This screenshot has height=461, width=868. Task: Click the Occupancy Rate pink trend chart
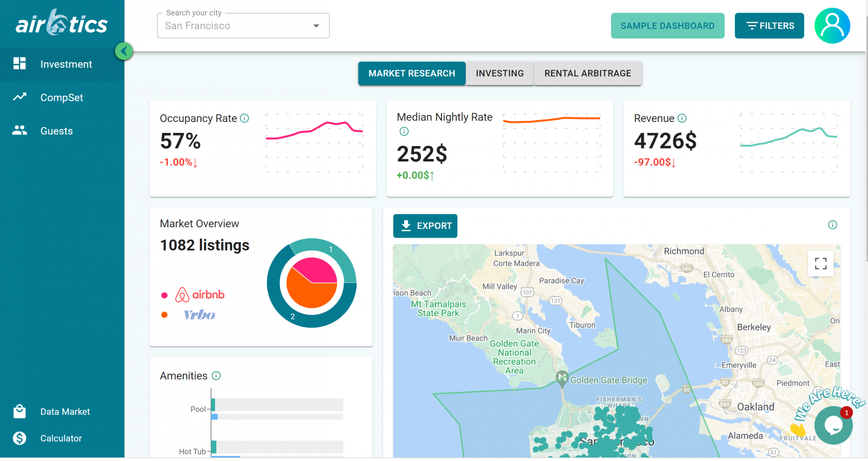[314, 143]
